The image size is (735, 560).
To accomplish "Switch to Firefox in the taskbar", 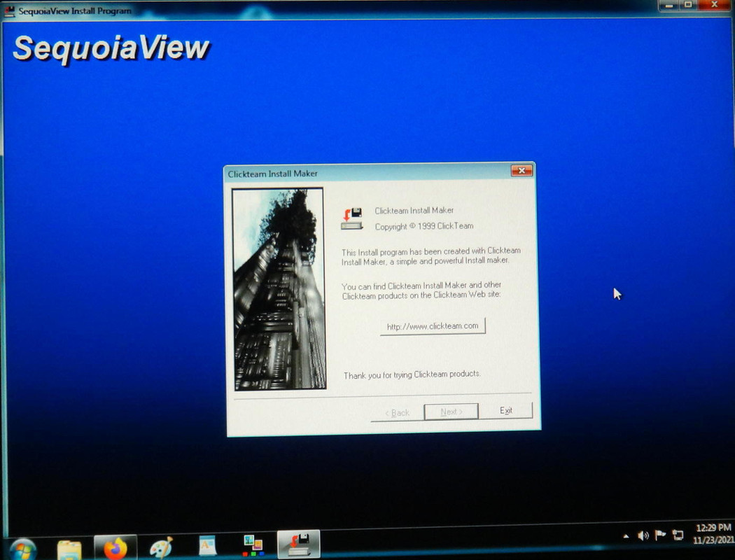I will (x=115, y=547).
